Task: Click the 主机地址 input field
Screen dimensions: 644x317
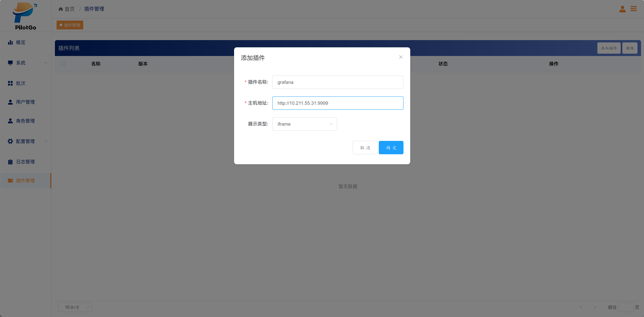Action: coord(338,103)
